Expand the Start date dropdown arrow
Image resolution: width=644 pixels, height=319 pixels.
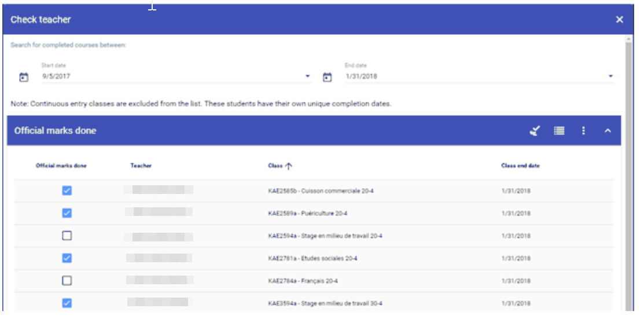coord(308,76)
